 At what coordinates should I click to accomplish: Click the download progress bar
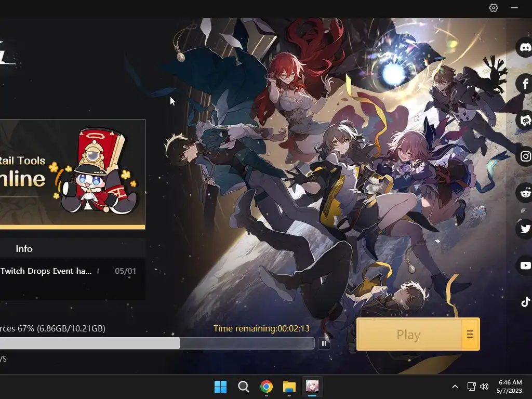coord(157,343)
